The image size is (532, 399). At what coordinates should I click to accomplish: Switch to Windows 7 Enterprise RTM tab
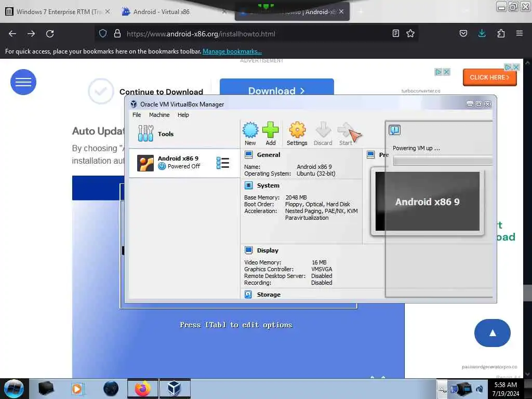click(58, 12)
